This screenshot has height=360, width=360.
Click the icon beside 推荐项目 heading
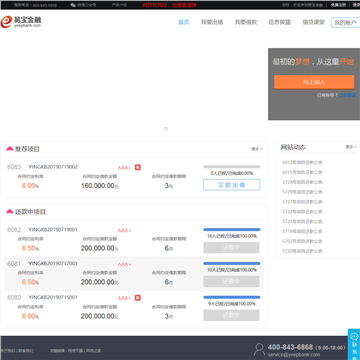(x=10, y=149)
